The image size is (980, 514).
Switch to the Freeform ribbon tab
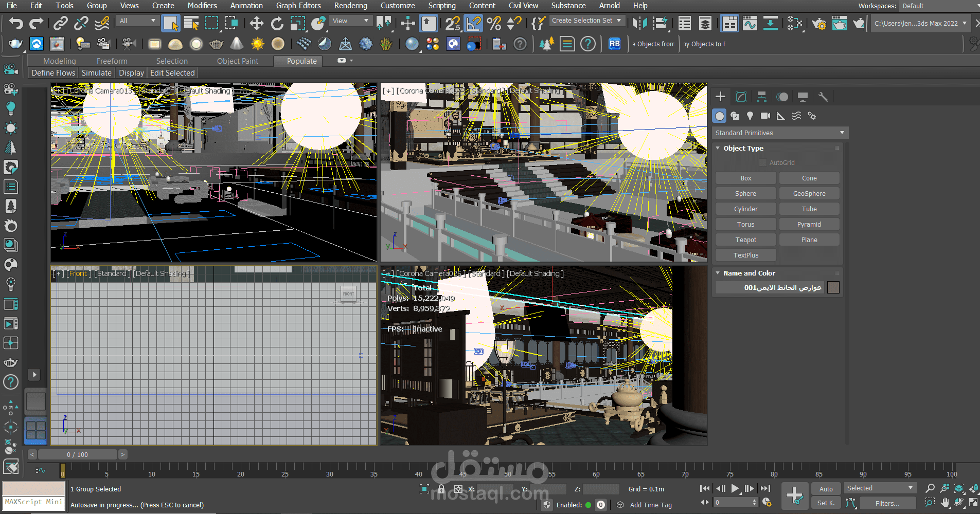[x=112, y=61]
